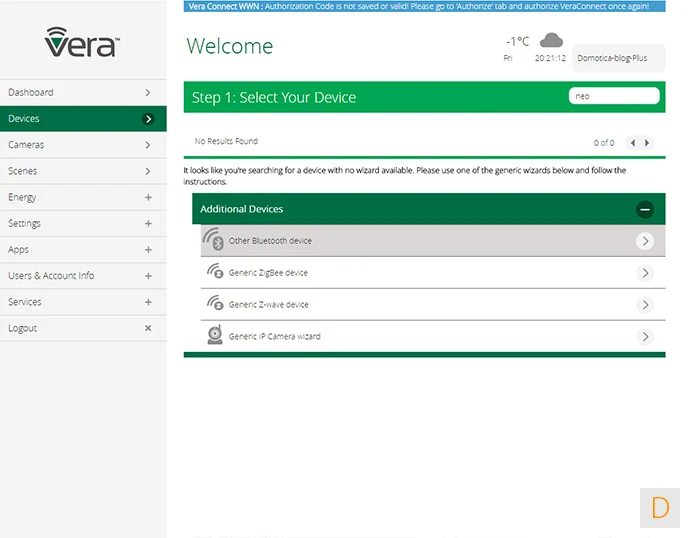
Task: Click the IP camera icon
Action: pos(215,335)
